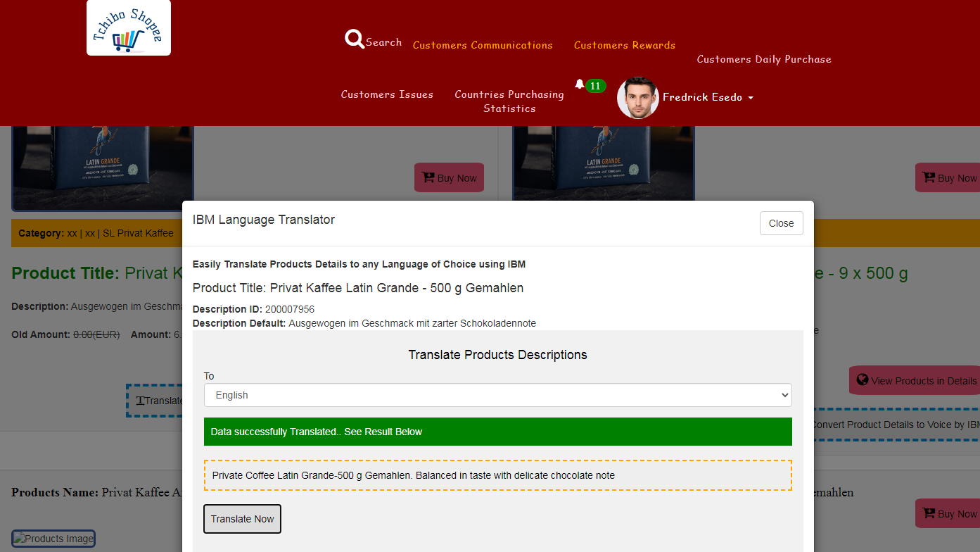Open Customers Rewards menu
Viewport: 980px width, 552px height.
point(625,45)
